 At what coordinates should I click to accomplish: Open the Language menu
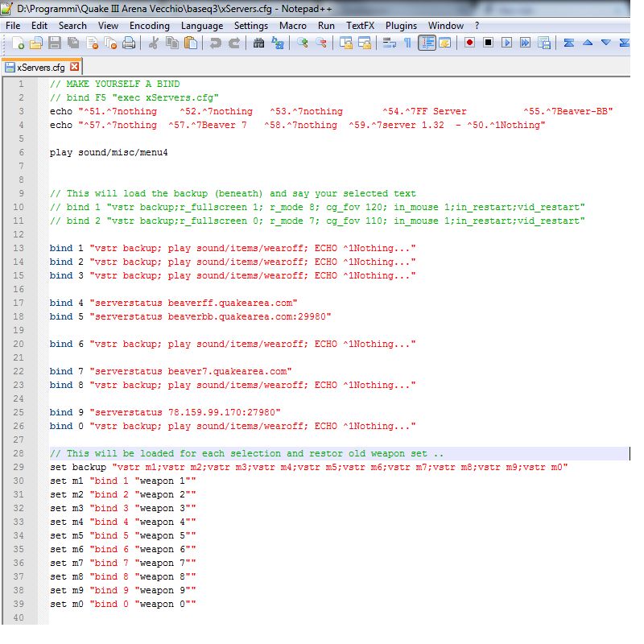[x=202, y=26]
